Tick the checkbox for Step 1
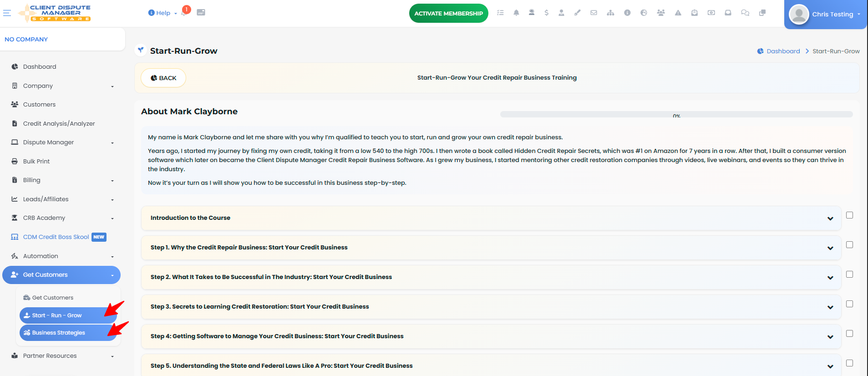Screen dimensions: 868x376 849,245
